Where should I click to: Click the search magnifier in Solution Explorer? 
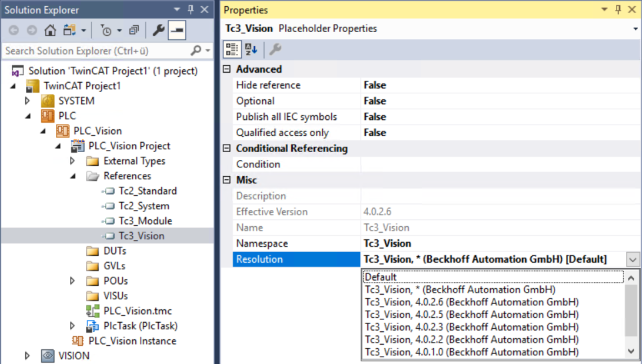(x=196, y=51)
